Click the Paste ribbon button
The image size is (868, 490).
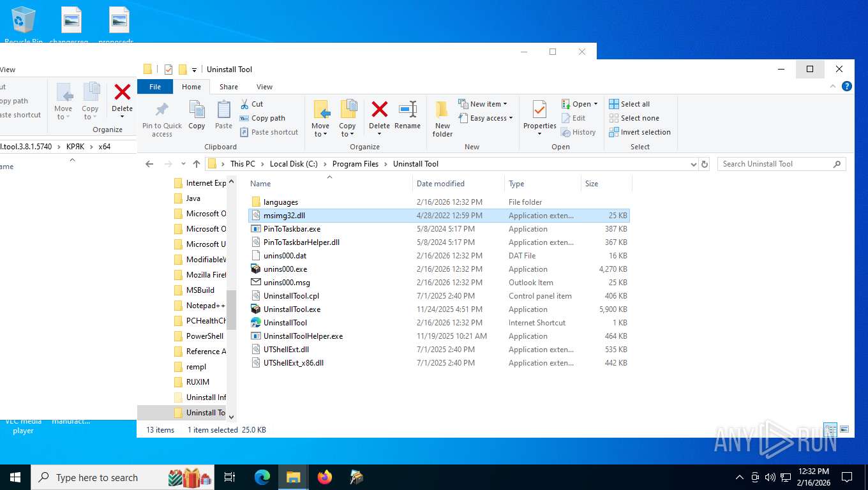point(223,115)
